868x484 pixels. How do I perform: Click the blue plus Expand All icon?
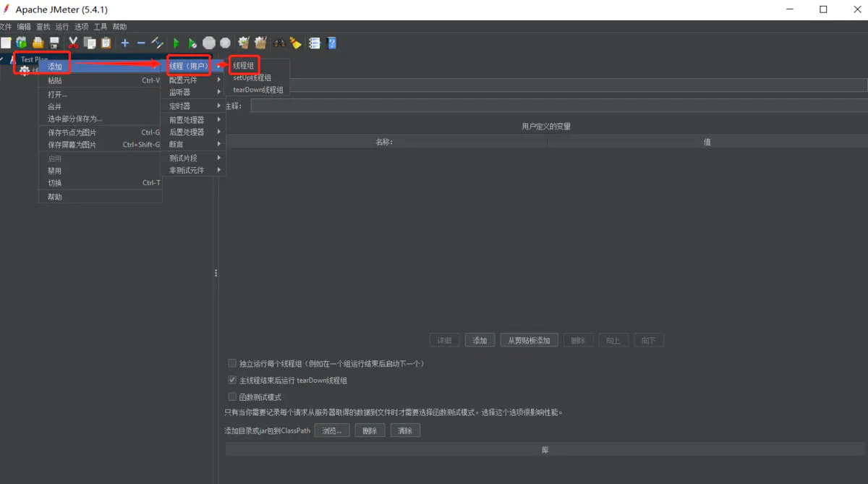125,43
